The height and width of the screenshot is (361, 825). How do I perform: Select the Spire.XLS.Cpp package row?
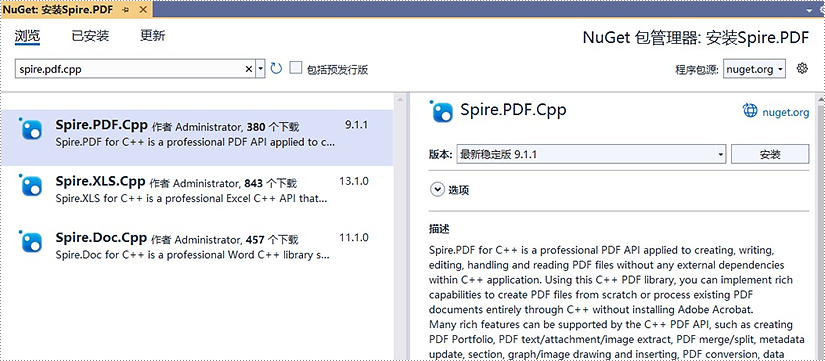197,194
